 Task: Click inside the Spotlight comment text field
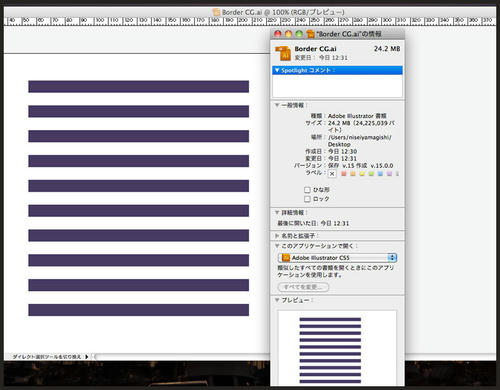coord(337,86)
